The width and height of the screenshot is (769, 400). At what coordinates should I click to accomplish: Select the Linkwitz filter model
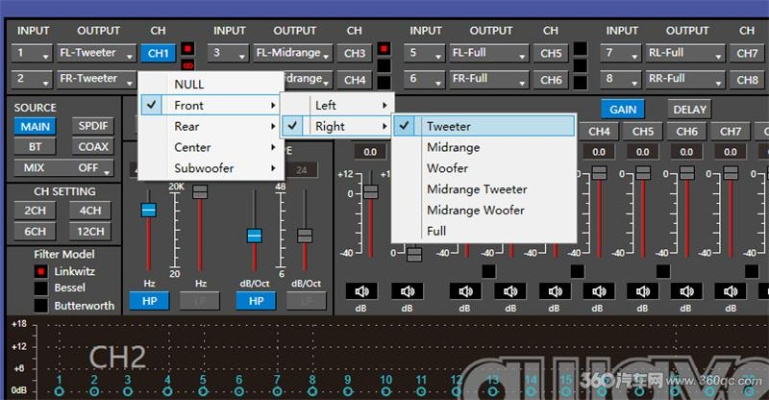41,272
